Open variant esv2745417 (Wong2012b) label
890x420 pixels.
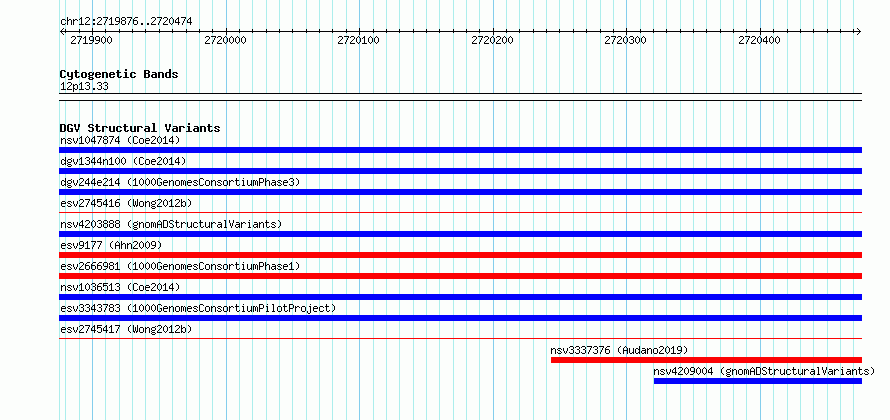pos(126,329)
